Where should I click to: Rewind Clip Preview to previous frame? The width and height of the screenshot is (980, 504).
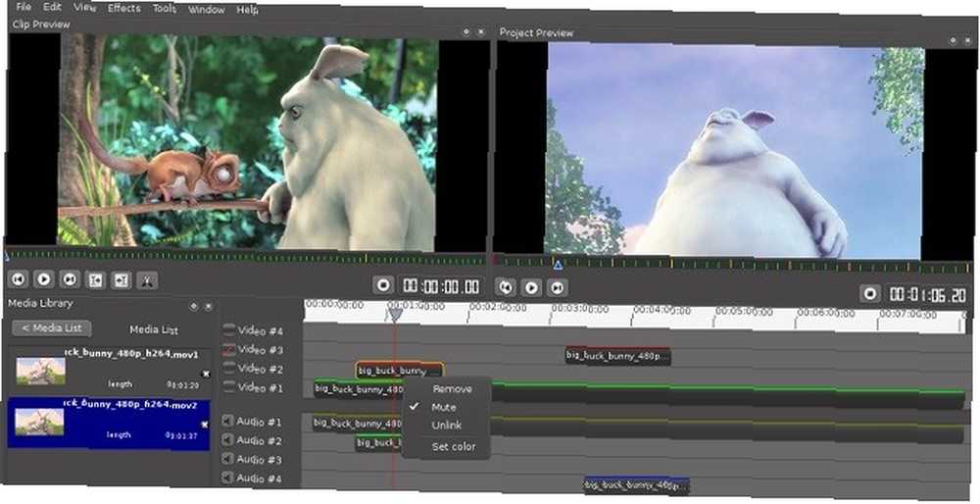click(18, 278)
